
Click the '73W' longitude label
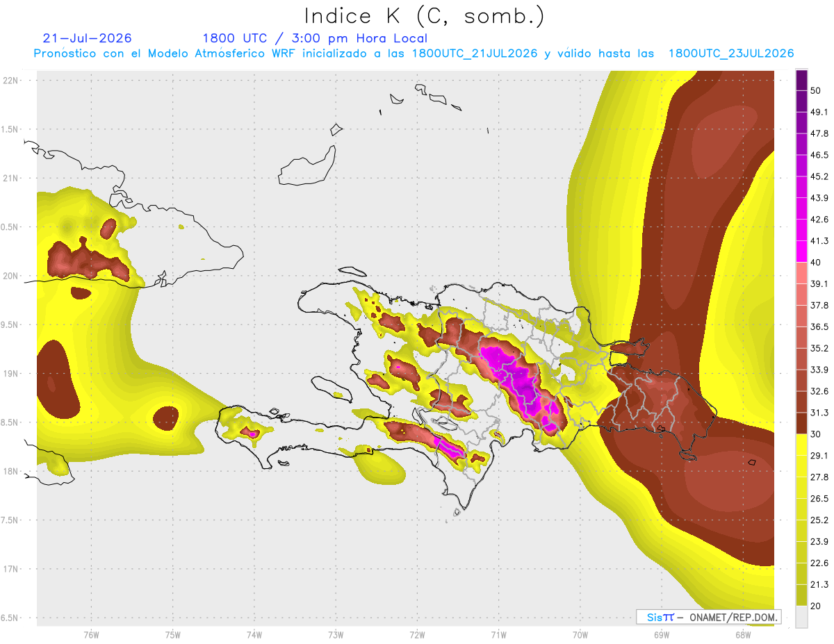336,634
